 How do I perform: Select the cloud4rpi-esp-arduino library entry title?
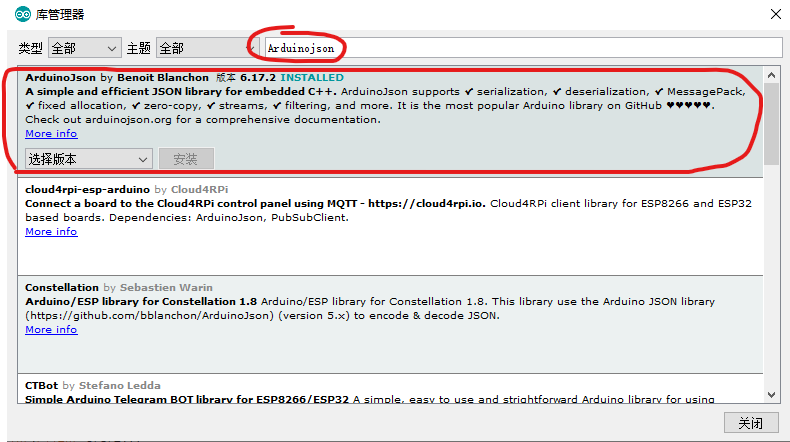[88, 190]
